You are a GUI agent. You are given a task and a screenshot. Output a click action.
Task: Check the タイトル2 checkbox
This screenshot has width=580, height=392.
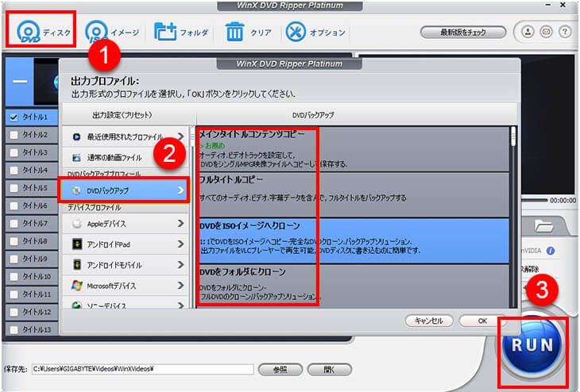14,135
